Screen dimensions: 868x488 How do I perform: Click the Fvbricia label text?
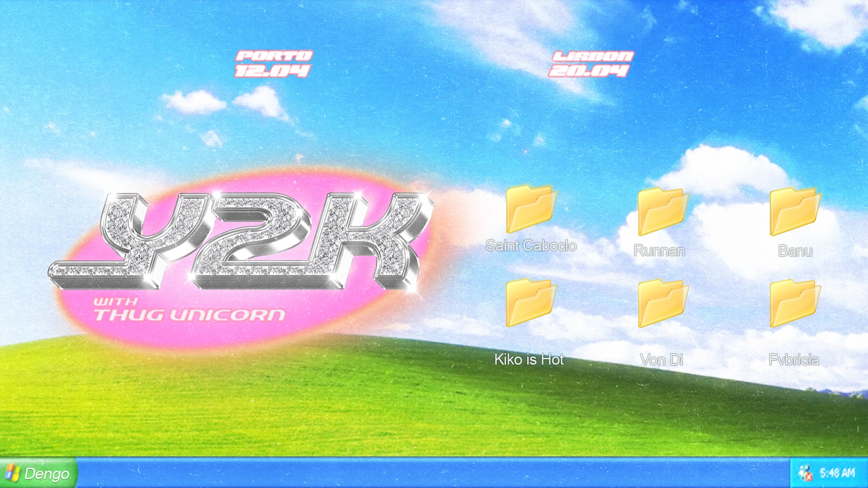coord(794,360)
